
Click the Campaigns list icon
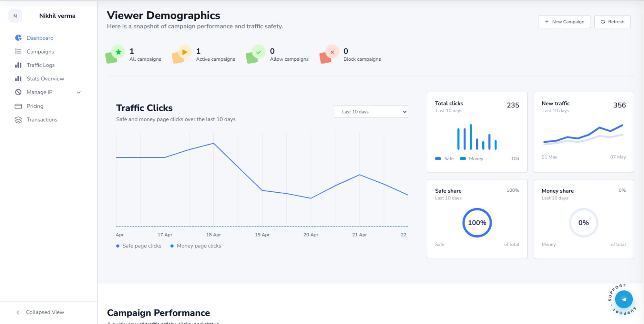tap(18, 51)
